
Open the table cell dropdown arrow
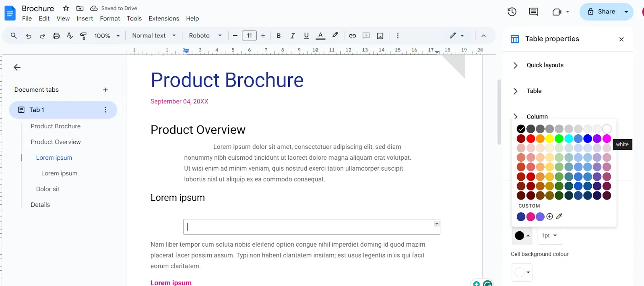coord(437,224)
